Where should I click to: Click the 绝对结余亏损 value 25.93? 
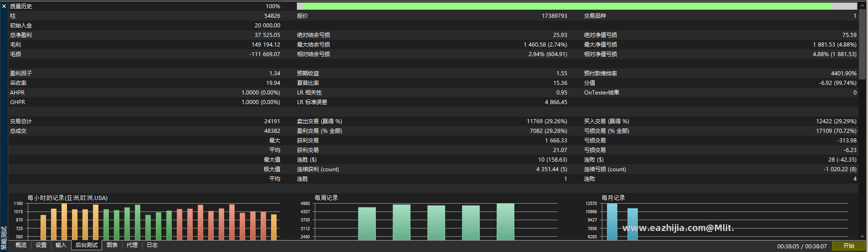[560, 35]
